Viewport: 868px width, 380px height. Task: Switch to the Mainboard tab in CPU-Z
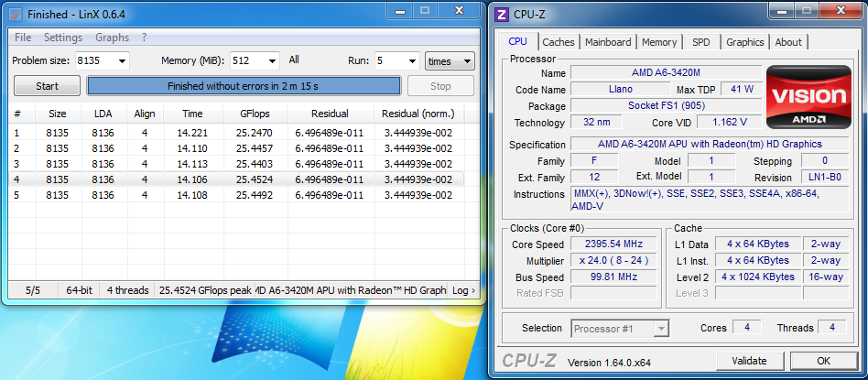[x=608, y=42]
